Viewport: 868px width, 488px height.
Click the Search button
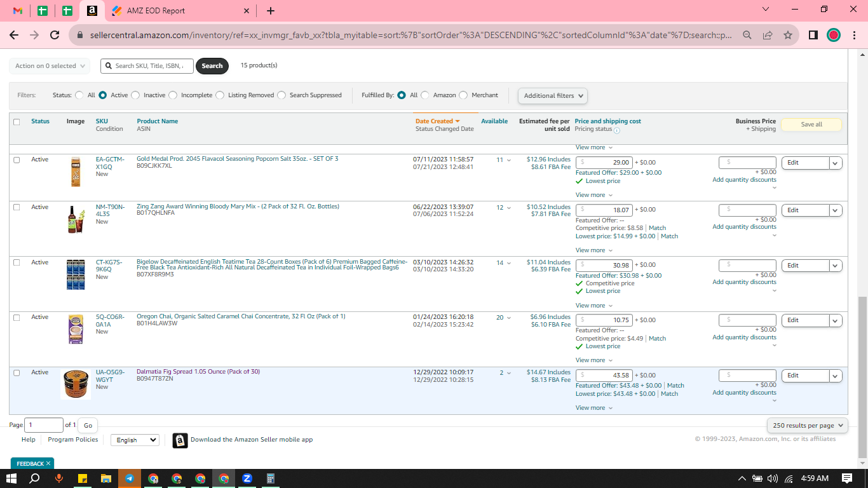212,66
